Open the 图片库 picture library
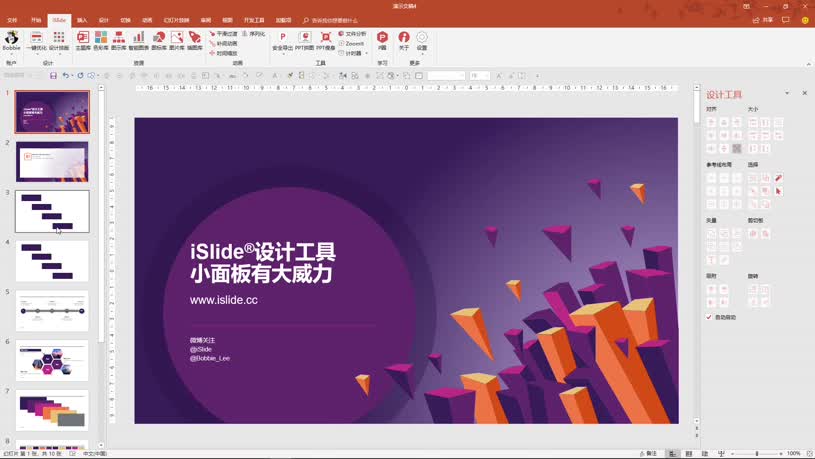The width and height of the screenshot is (815, 459). point(177,41)
